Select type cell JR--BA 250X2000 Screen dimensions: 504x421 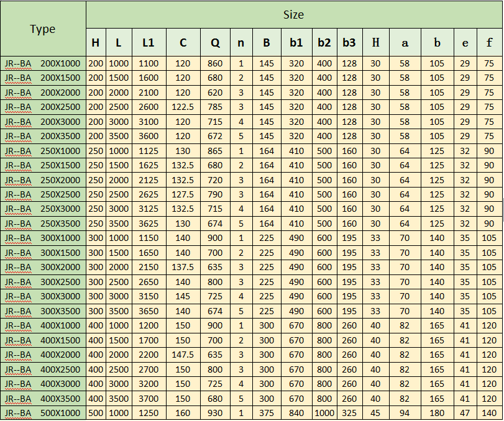point(43,180)
